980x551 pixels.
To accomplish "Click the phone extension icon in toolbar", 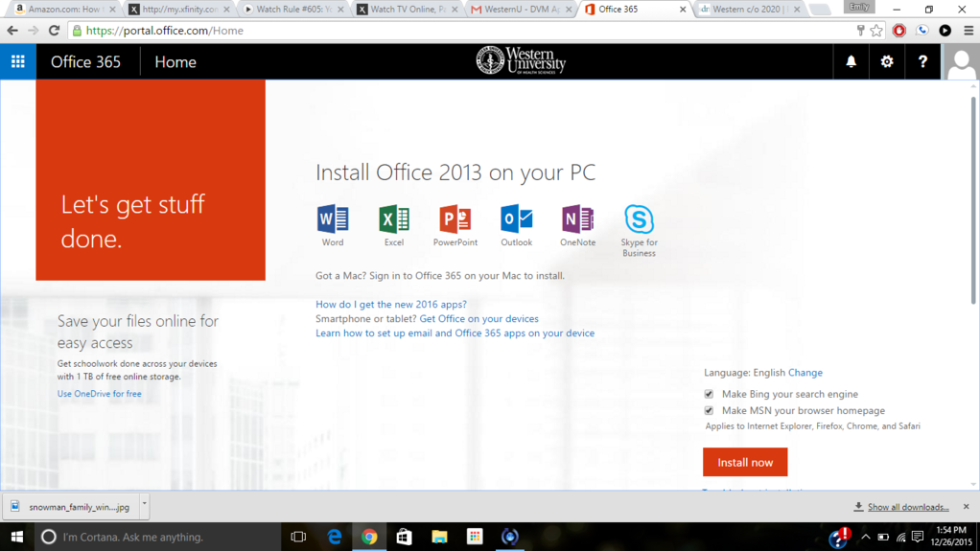I will pyautogui.click(x=922, y=30).
